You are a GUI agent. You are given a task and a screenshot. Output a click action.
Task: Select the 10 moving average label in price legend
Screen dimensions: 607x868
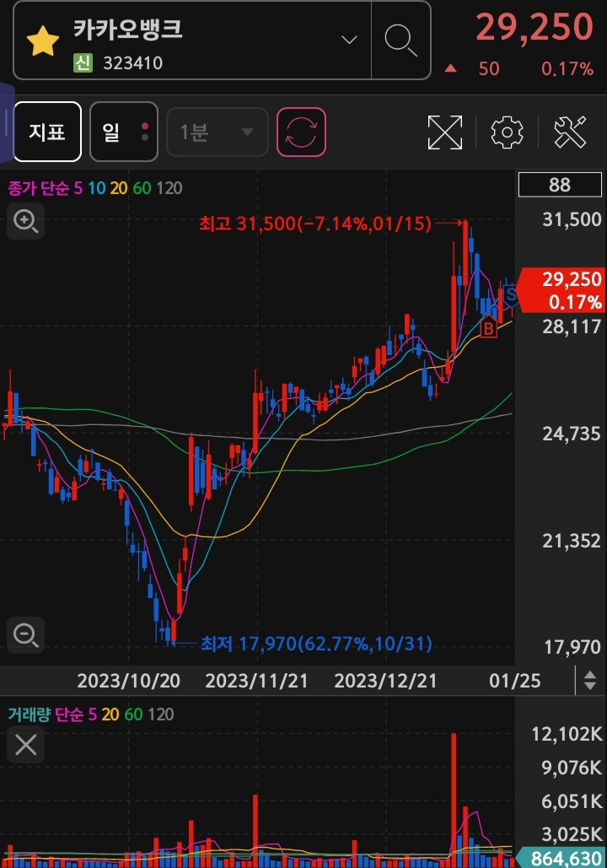(96, 188)
